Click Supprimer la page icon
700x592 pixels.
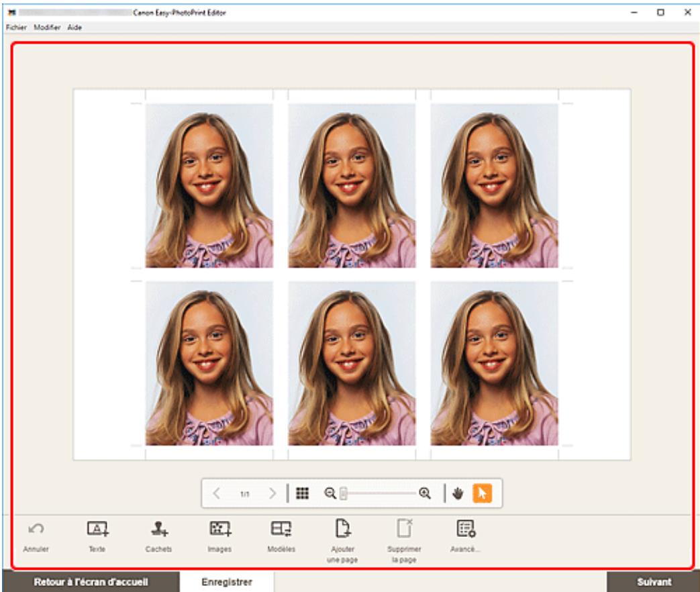(x=405, y=528)
